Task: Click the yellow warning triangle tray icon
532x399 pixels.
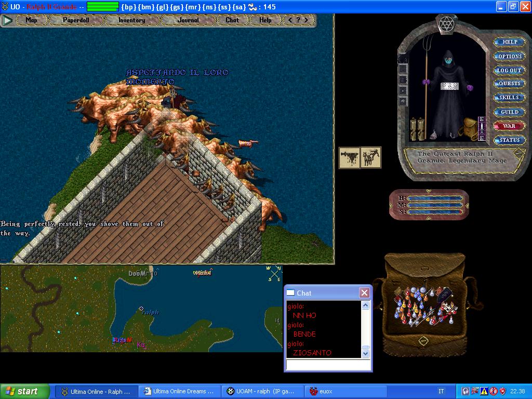Action: 484,392
